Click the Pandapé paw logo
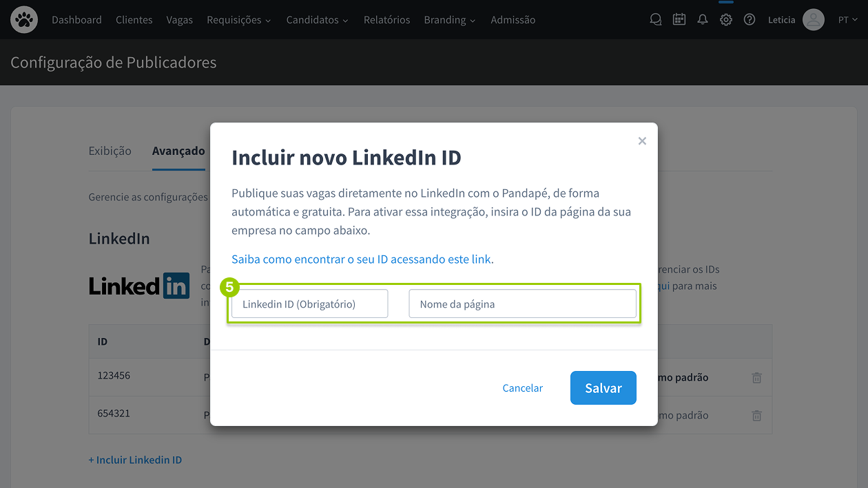The image size is (868, 488). (x=24, y=20)
